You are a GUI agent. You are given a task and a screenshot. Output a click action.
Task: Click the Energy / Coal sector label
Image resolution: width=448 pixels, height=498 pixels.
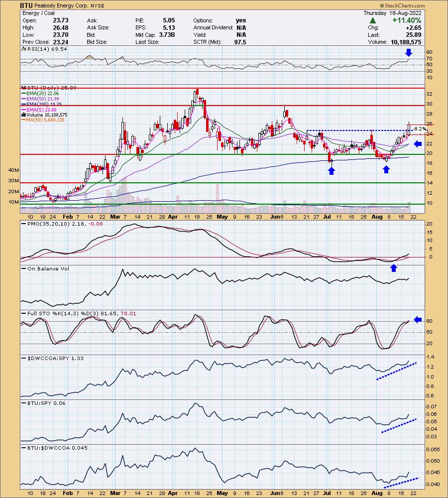38,13
